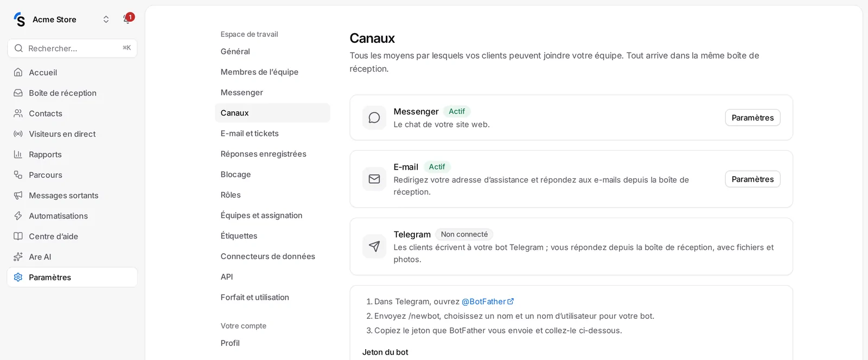Click the Visiteurs en direct broadcast icon
The image size is (868, 360).
(18, 134)
